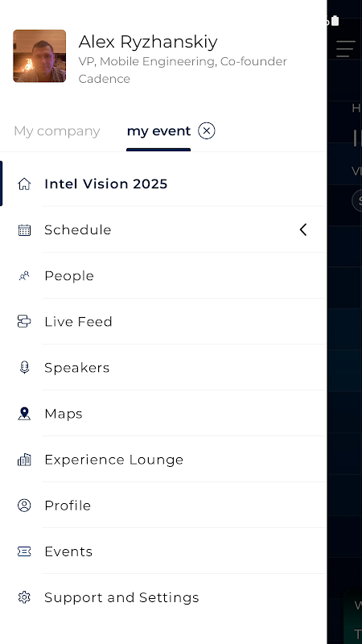The image size is (362, 644).
Task: Tap the Live Feed icon
Action: [24, 321]
